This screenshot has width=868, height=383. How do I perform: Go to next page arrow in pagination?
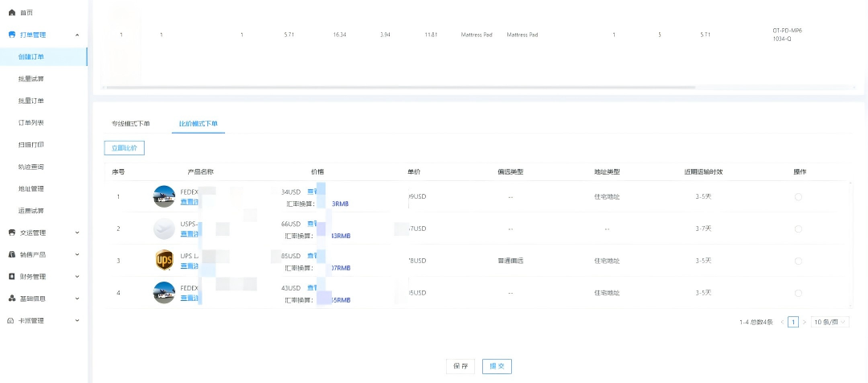coord(805,322)
